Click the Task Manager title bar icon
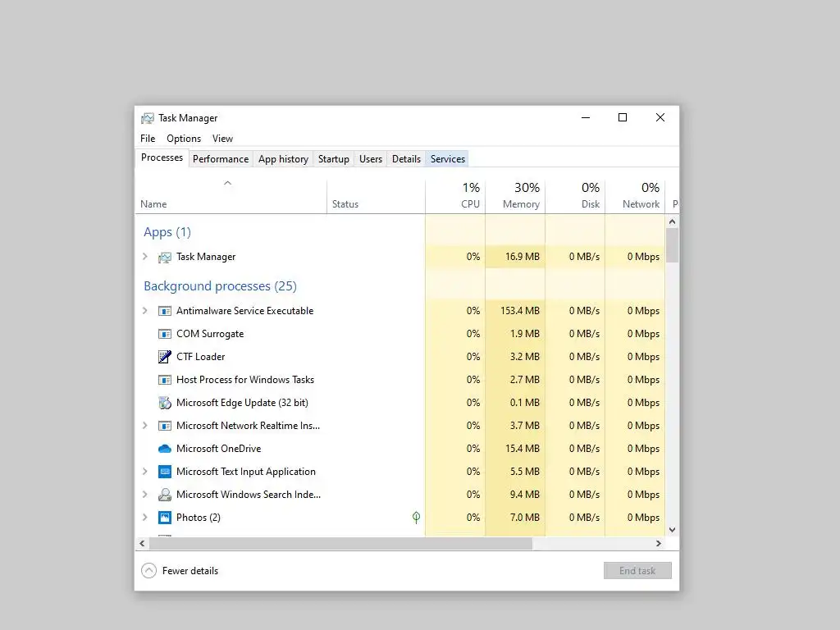840x630 pixels. tap(148, 118)
